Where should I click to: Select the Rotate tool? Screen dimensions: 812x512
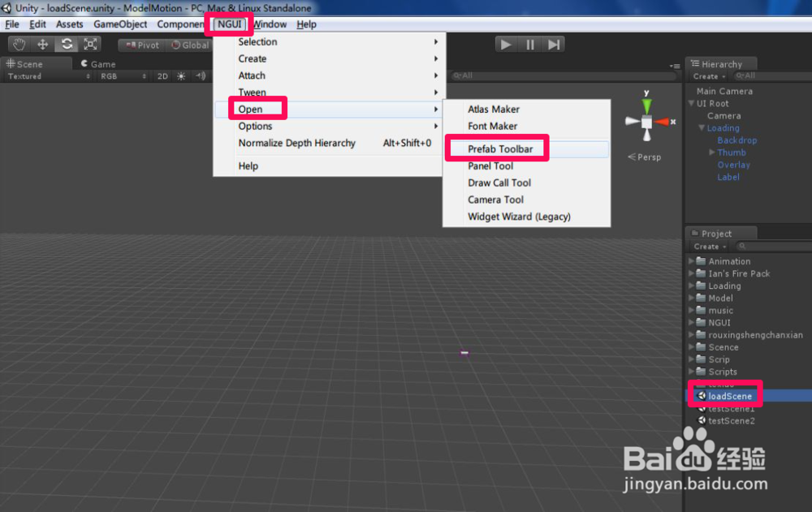point(66,44)
